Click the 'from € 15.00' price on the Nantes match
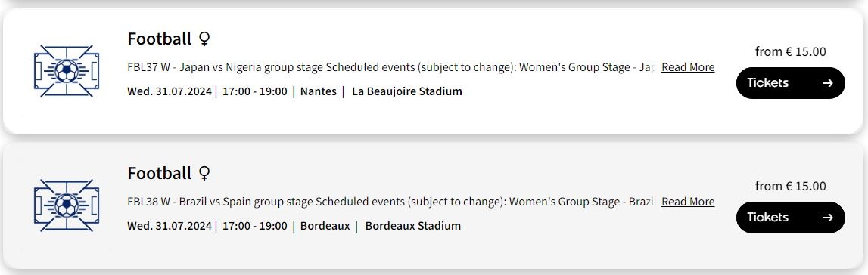 (x=791, y=52)
